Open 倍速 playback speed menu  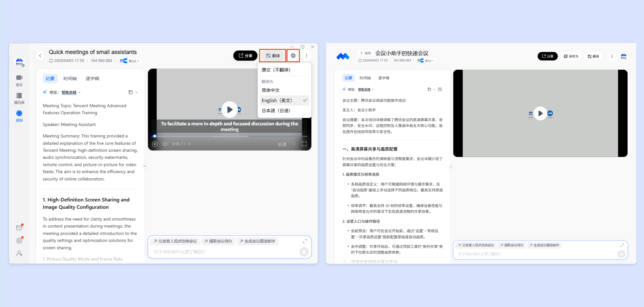click(x=282, y=144)
